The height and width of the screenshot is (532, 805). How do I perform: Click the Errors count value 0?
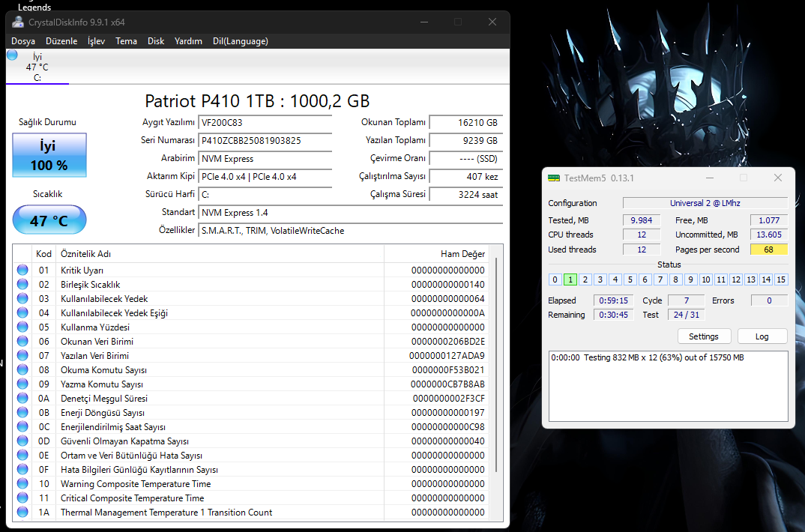tap(769, 300)
